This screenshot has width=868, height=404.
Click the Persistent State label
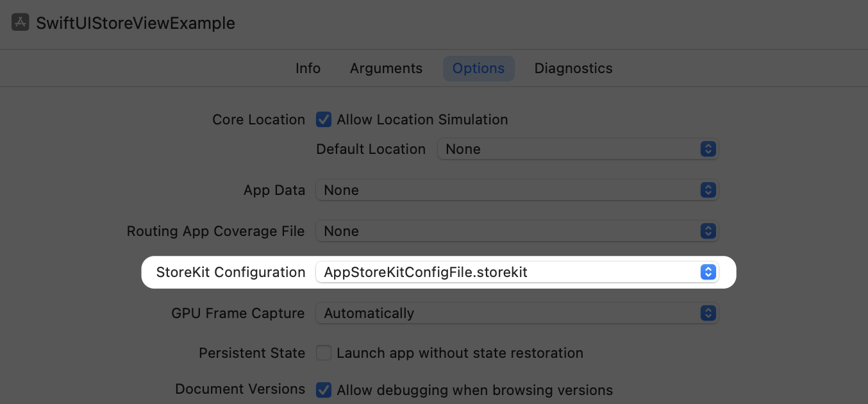[x=252, y=353]
